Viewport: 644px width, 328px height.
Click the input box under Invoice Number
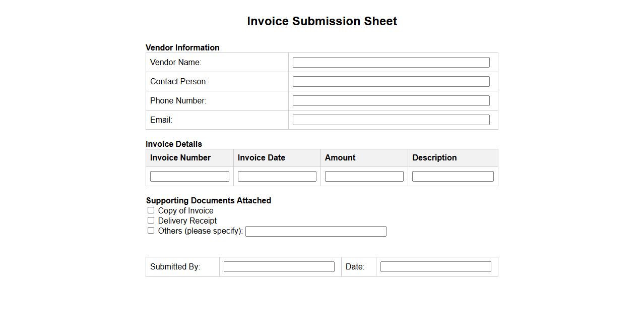pos(189,176)
